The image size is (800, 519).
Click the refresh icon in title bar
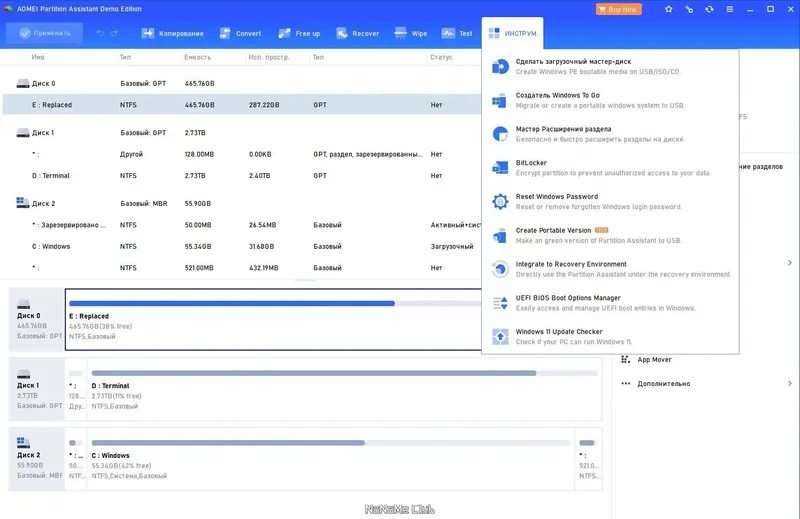click(x=709, y=9)
